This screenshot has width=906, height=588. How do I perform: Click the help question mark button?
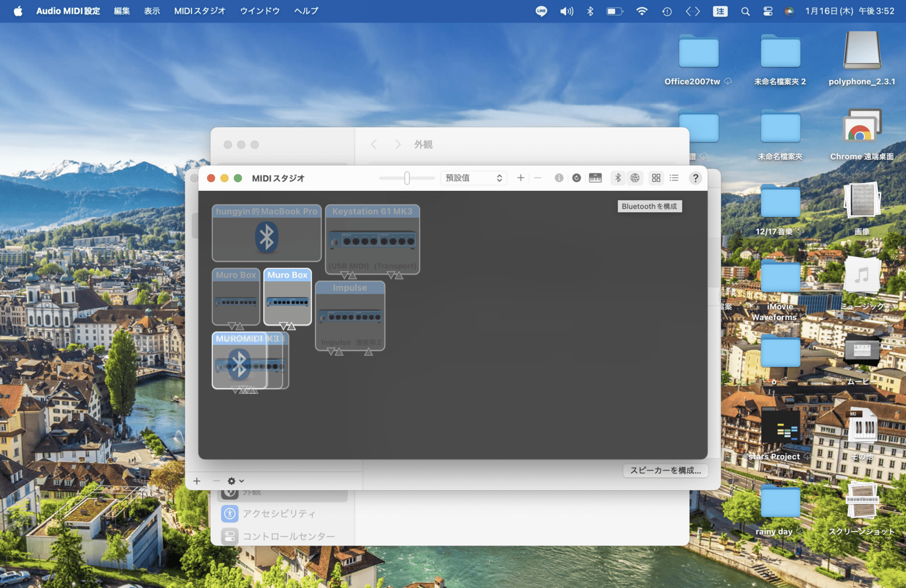pos(695,178)
